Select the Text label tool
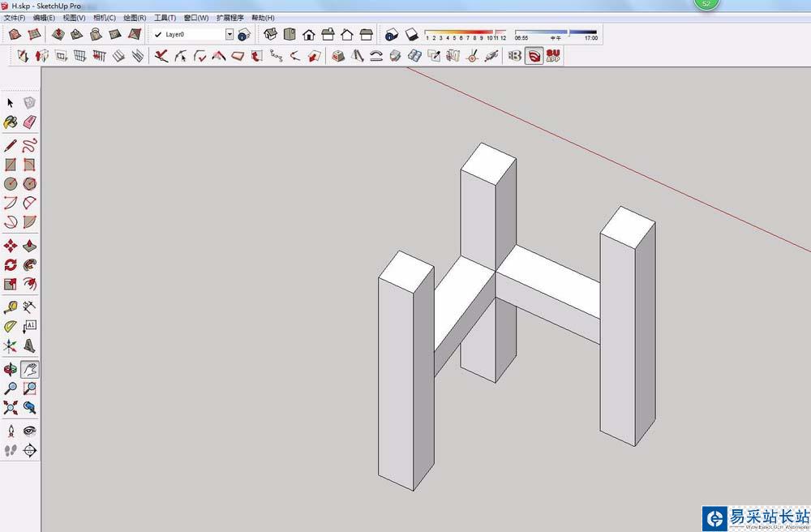 pyautogui.click(x=29, y=326)
